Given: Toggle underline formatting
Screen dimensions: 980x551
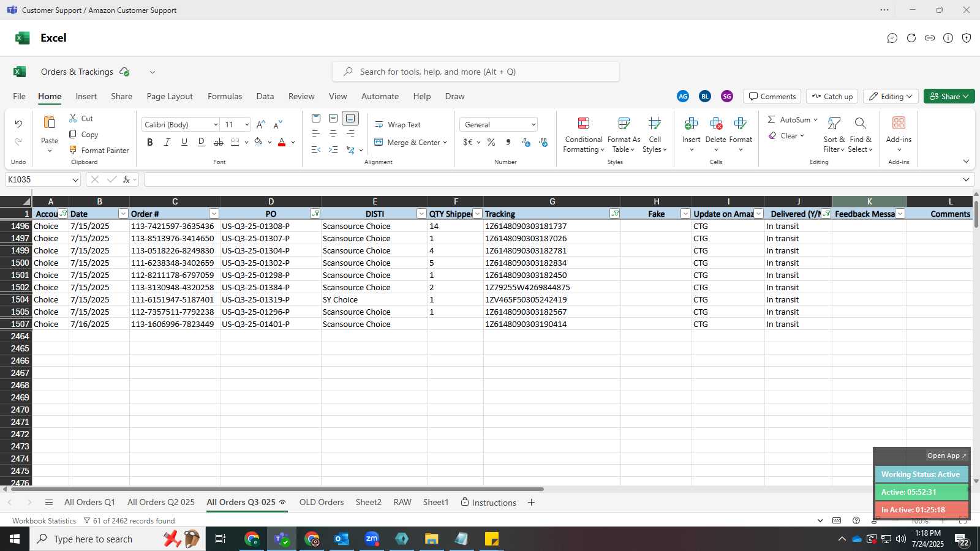Looking at the screenshot, I should pos(184,142).
